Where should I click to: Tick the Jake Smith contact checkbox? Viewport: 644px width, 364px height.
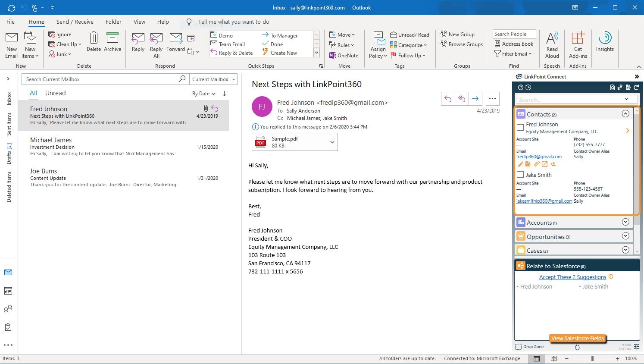[520, 175]
